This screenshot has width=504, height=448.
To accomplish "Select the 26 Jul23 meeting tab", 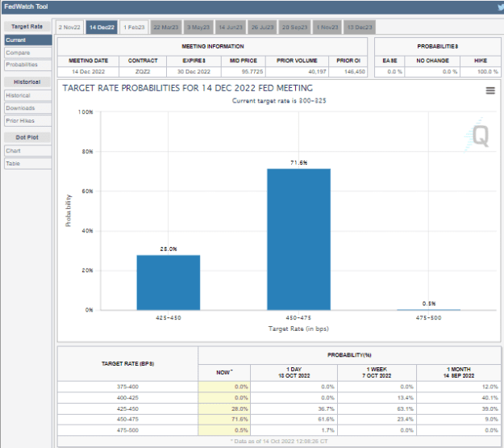I will [262, 27].
